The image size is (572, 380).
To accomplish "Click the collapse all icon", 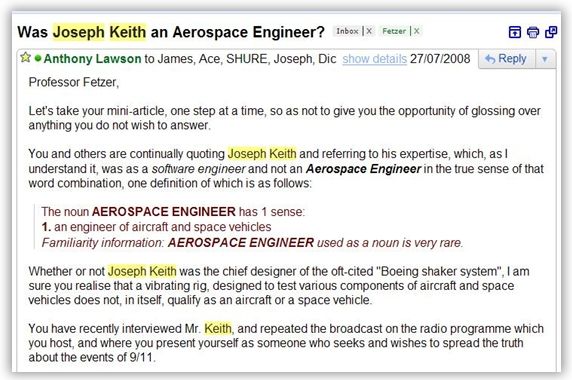I will 515,32.
